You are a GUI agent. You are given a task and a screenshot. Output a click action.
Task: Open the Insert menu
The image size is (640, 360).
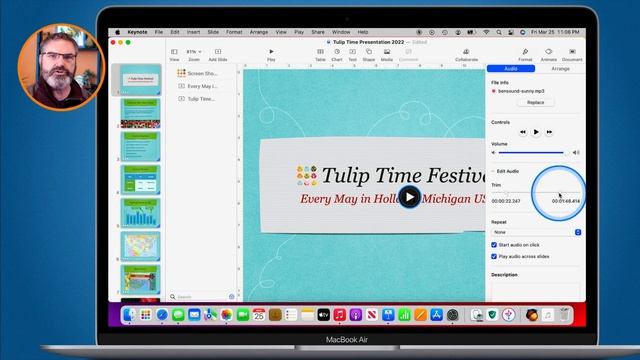[x=193, y=32]
